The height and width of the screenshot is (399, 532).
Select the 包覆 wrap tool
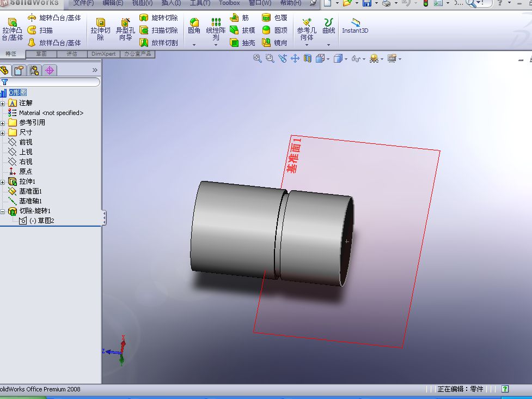click(275, 17)
